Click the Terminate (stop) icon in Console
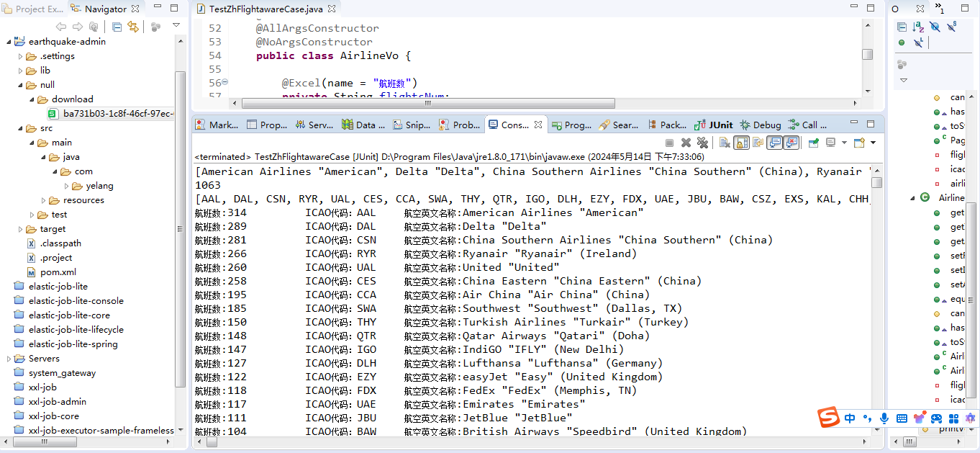 click(x=669, y=143)
